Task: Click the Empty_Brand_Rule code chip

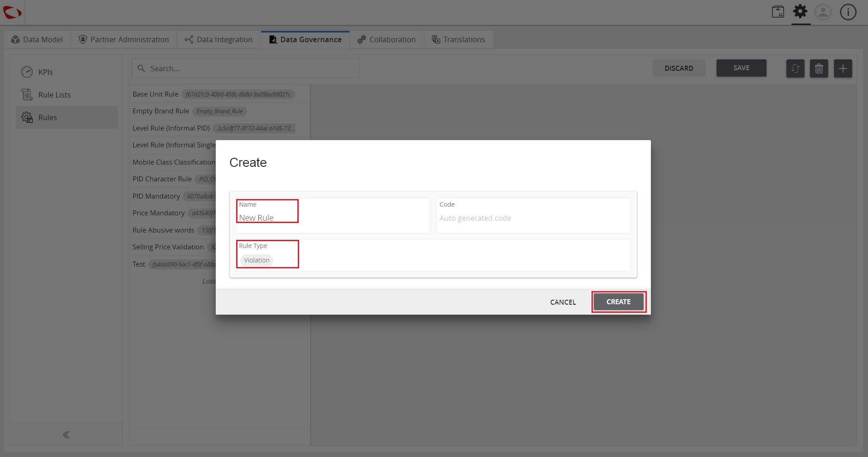Action: coord(219,112)
